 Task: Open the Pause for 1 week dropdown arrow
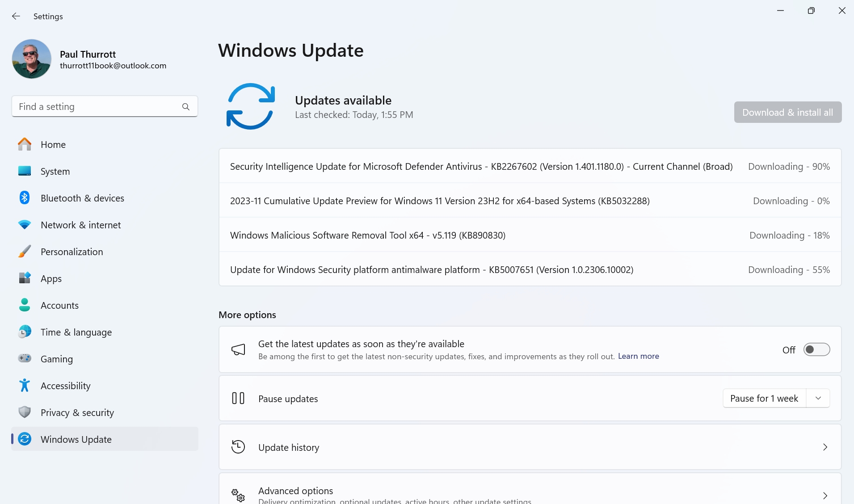pyautogui.click(x=818, y=398)
